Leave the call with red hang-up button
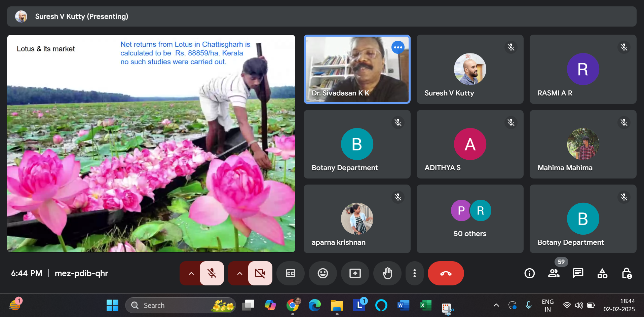644x317 pixels. tap(446, 273)
